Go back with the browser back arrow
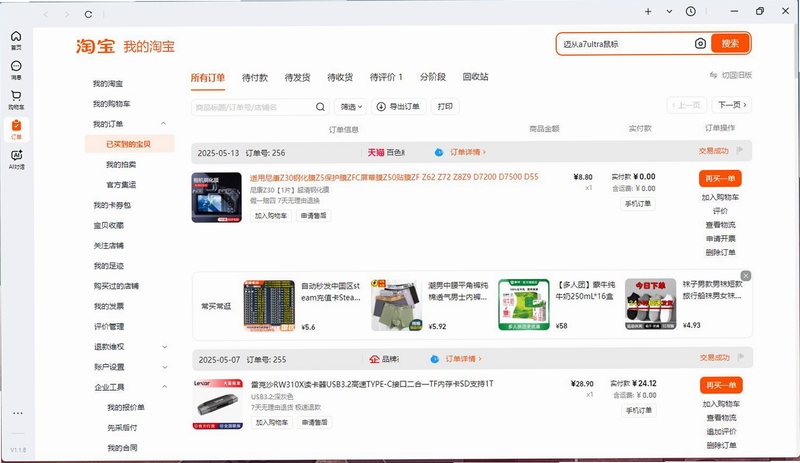 [46, 14]
